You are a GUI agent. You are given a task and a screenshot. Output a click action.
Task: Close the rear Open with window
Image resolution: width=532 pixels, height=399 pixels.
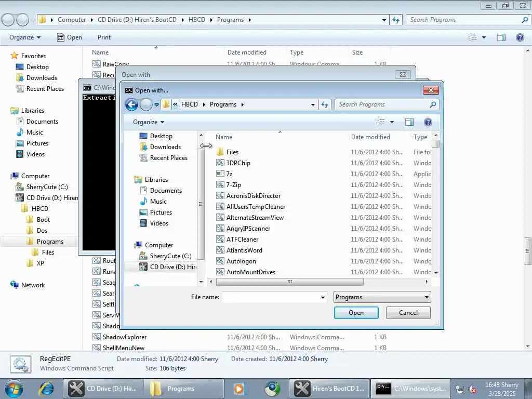point(403,75)
